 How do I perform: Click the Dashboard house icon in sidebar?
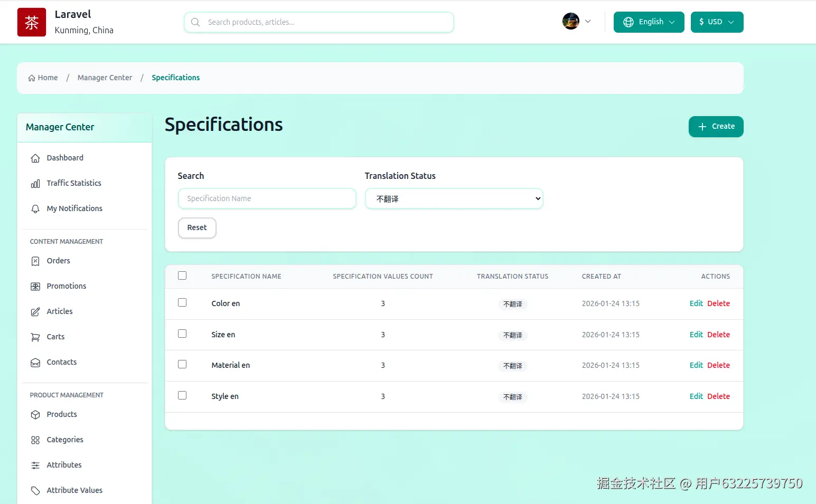(35, 158)
